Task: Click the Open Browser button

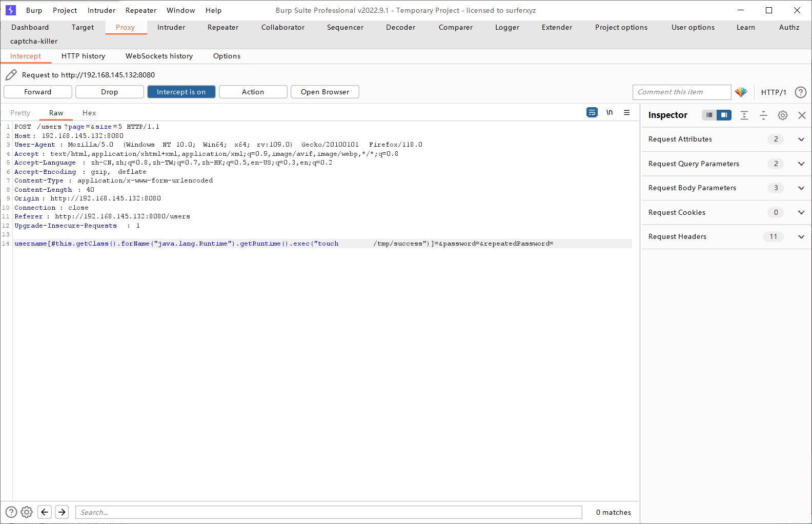Action: 325,92
